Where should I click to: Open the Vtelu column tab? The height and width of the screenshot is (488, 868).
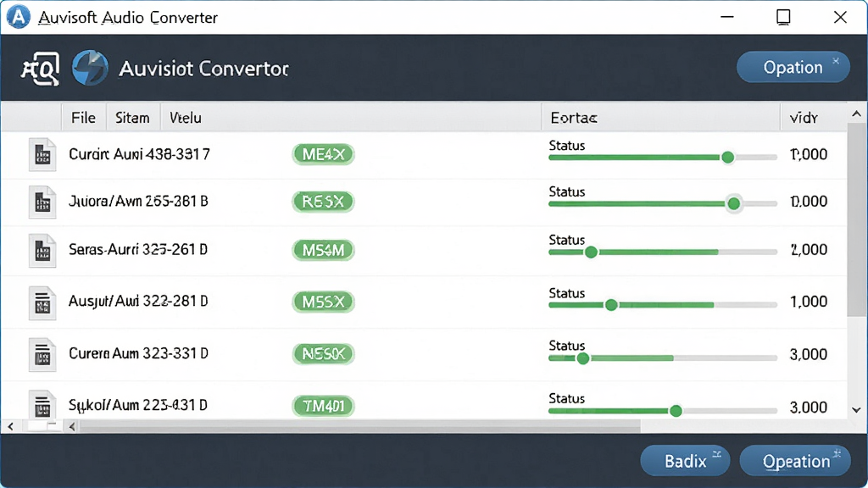coord(186,117)
